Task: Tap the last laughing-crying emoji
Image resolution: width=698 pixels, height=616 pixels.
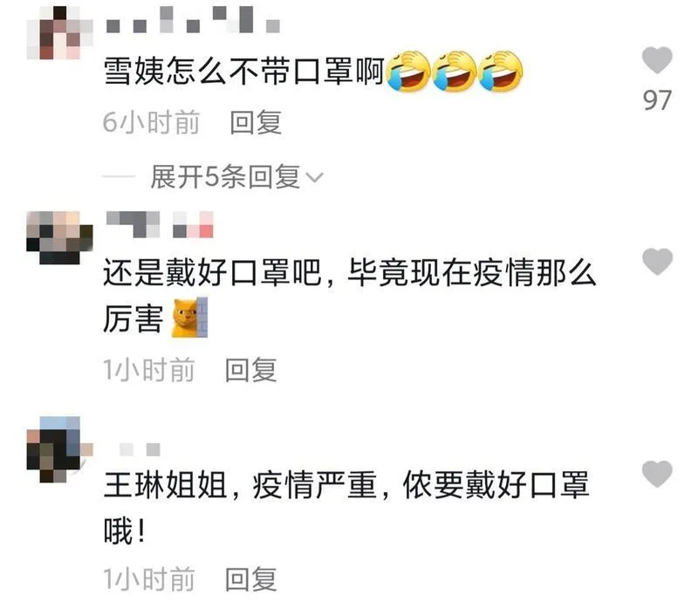Action: 500,72
